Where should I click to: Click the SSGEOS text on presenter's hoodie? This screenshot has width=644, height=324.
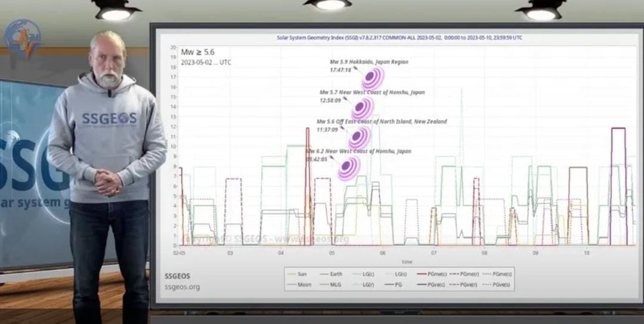pyautogui.click(x=109, y=119)
